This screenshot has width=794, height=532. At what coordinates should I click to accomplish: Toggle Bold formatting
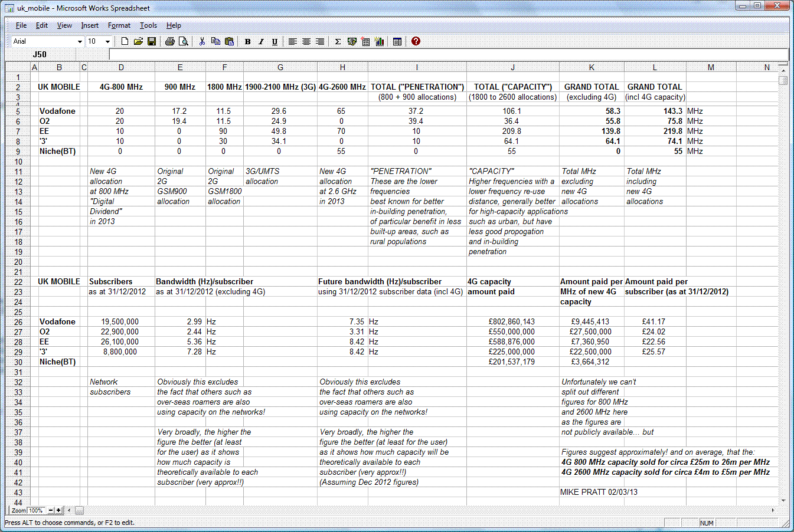click(247, 41)
